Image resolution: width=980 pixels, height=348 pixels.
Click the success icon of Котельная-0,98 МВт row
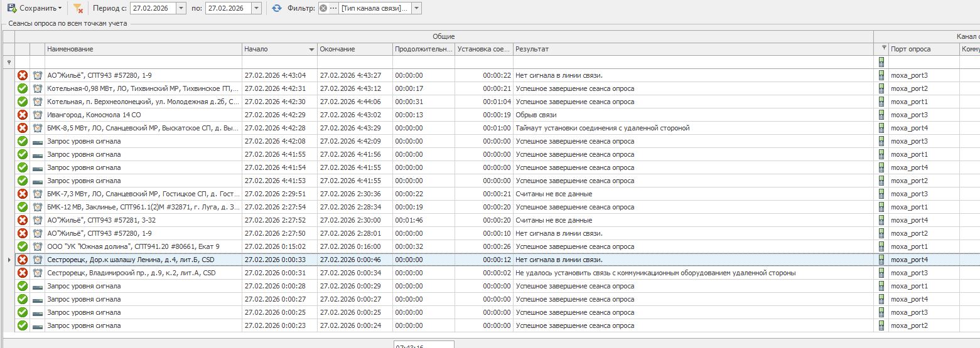(x=23, y=88)
